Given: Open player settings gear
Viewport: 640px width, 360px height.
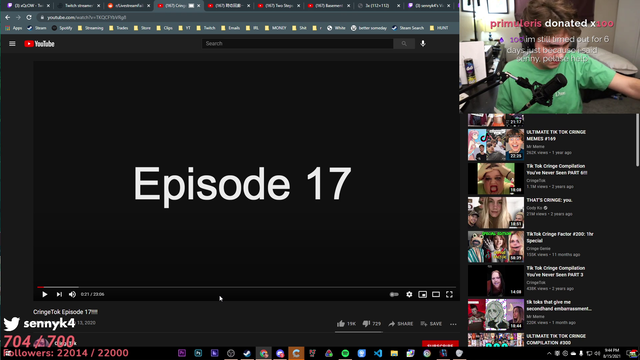Looking at the screenshot, I should (x=409, y=294).
